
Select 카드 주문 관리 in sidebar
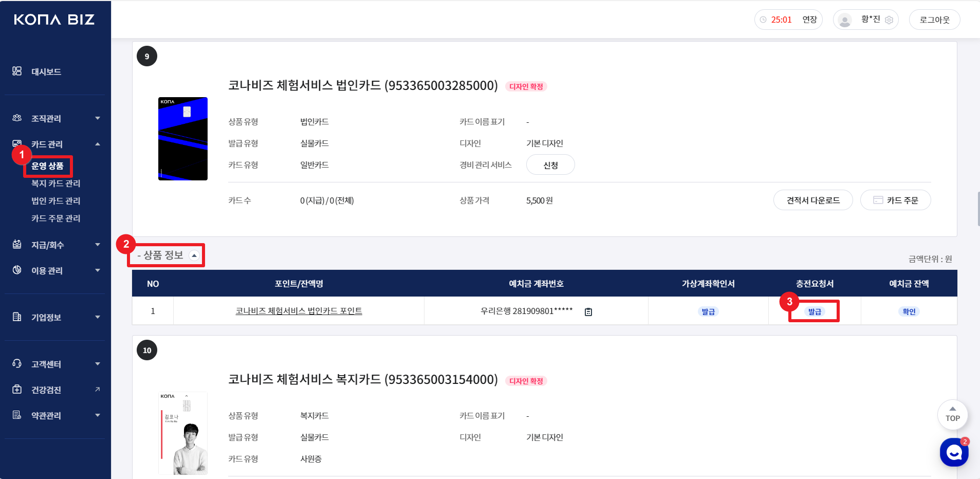[x=56, y=218]
